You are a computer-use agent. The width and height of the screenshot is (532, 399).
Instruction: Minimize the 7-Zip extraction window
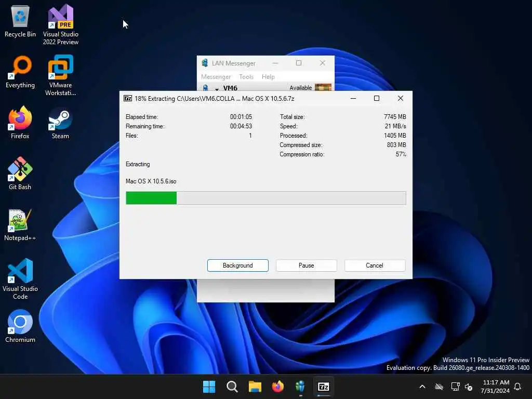353,98
